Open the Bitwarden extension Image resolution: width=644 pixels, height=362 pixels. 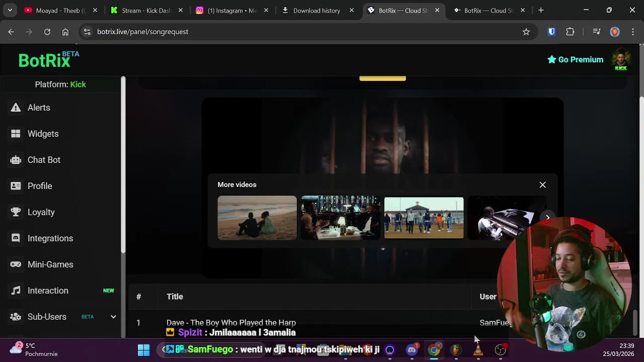552,32
